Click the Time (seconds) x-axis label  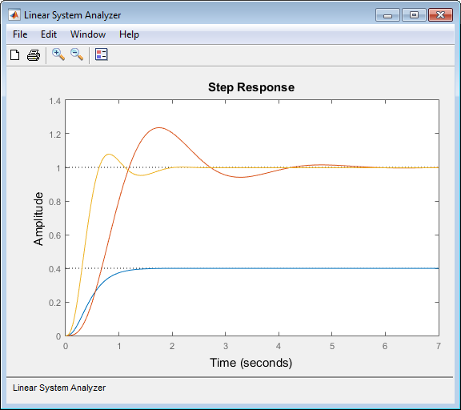point(251,363)
